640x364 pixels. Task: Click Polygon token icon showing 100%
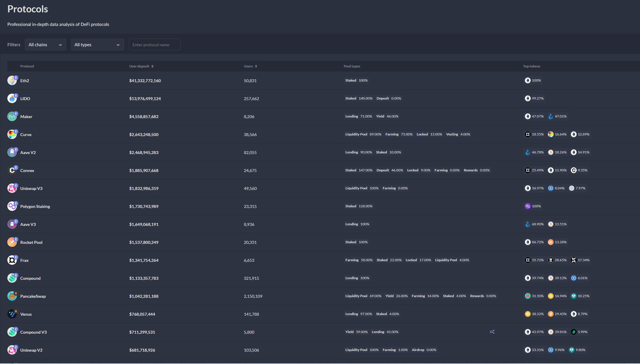(x=527, y=206)
